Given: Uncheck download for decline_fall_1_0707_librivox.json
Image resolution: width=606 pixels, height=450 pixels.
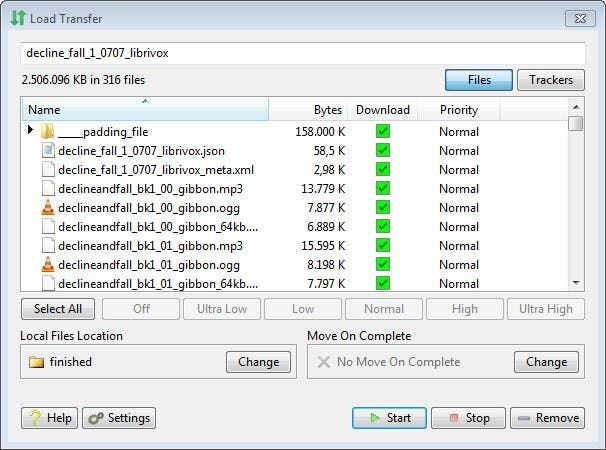Looking at the screenshot, I should click(x=383, y=150).
